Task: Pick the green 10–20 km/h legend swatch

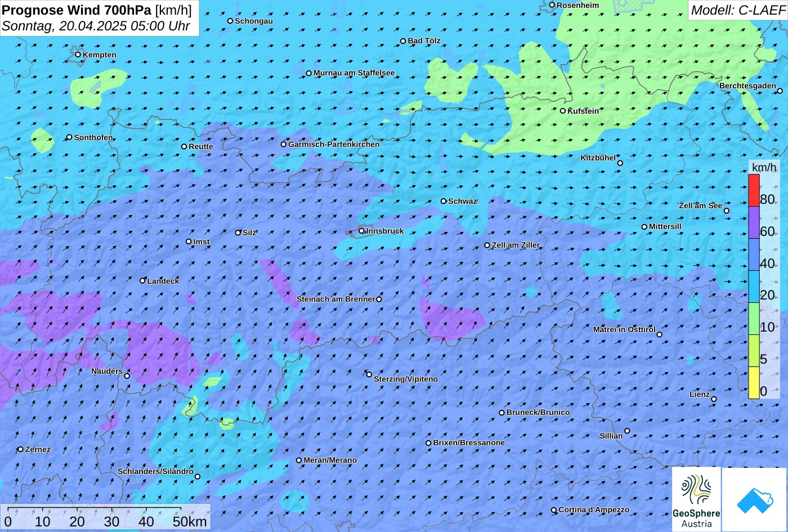Action: pyautogui.click(x=754, y=319)
